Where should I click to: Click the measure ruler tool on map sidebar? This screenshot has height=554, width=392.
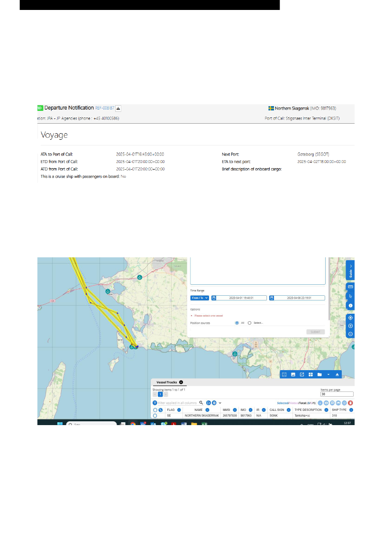pyautogui.click(x=350, y=287)
